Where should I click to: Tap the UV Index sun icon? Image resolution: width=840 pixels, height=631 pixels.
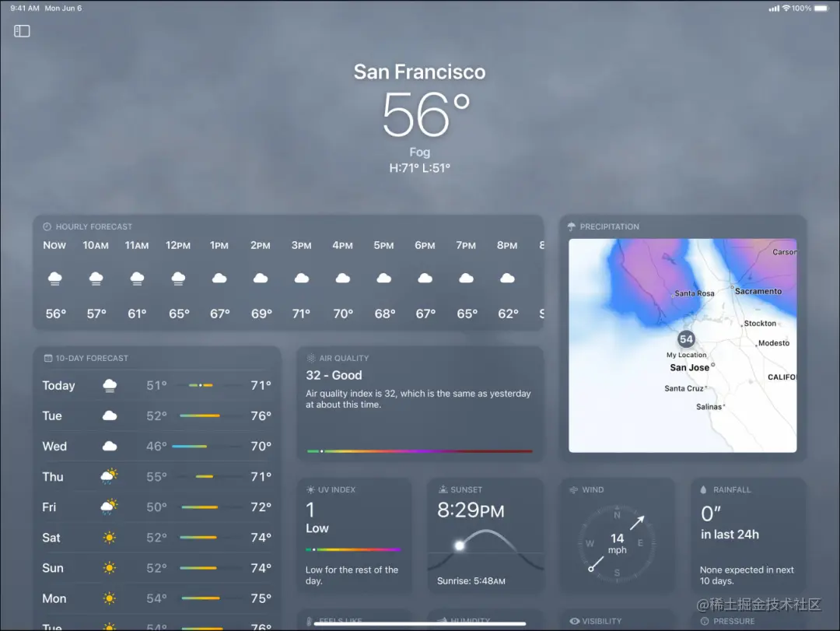[310, 489]
